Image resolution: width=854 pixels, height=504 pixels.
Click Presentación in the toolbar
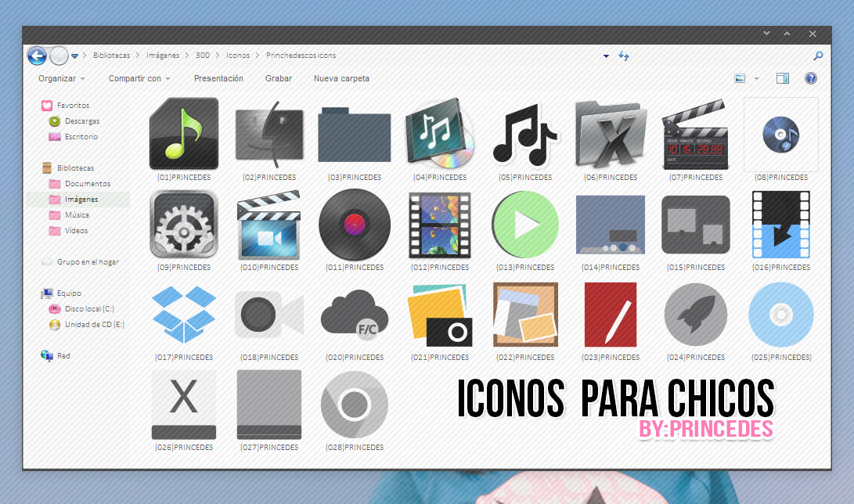[x=218, y=78]
